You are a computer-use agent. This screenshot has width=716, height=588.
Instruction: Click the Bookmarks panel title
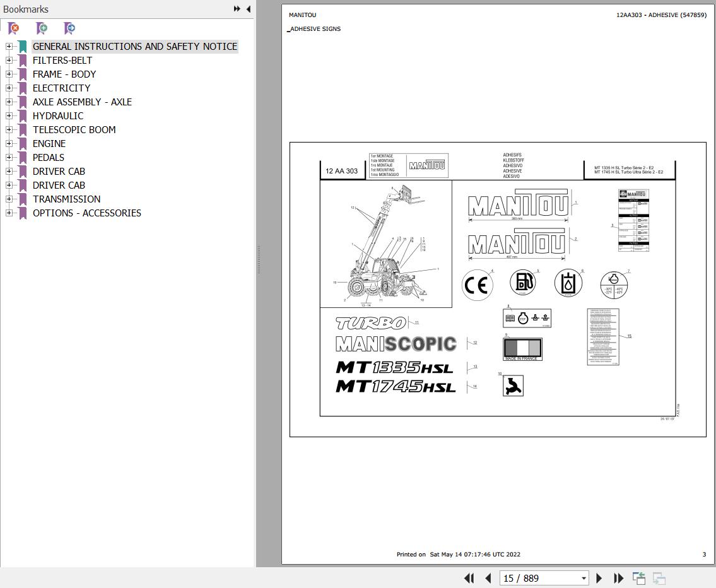coord(26,9)
